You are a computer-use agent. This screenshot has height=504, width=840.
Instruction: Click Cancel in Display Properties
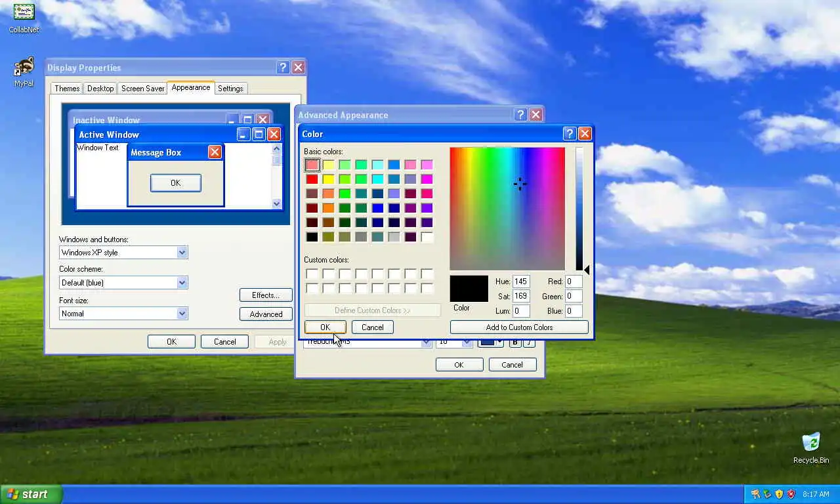[x=224, y=342]
